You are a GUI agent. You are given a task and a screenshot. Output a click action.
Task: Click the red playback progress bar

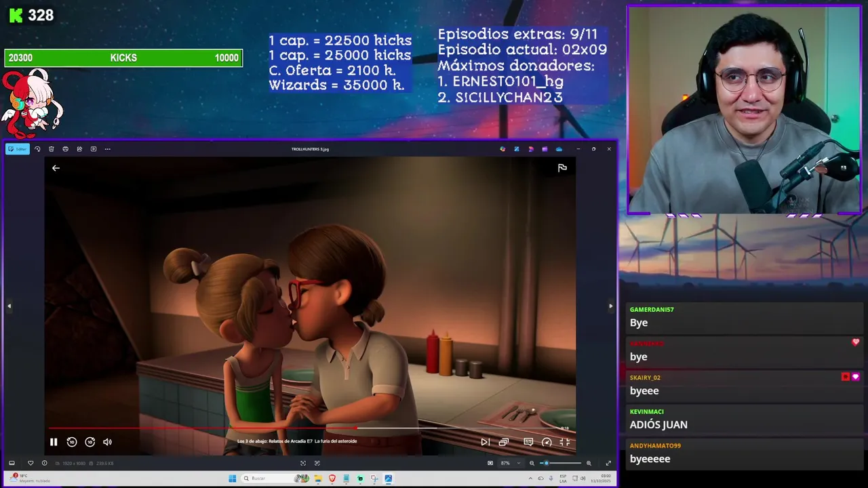(202, 428)
